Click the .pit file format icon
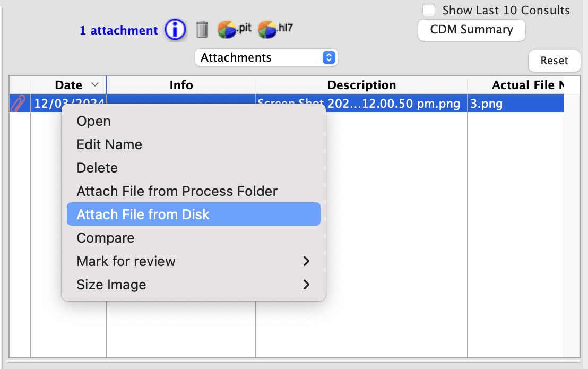 [228, 30]
